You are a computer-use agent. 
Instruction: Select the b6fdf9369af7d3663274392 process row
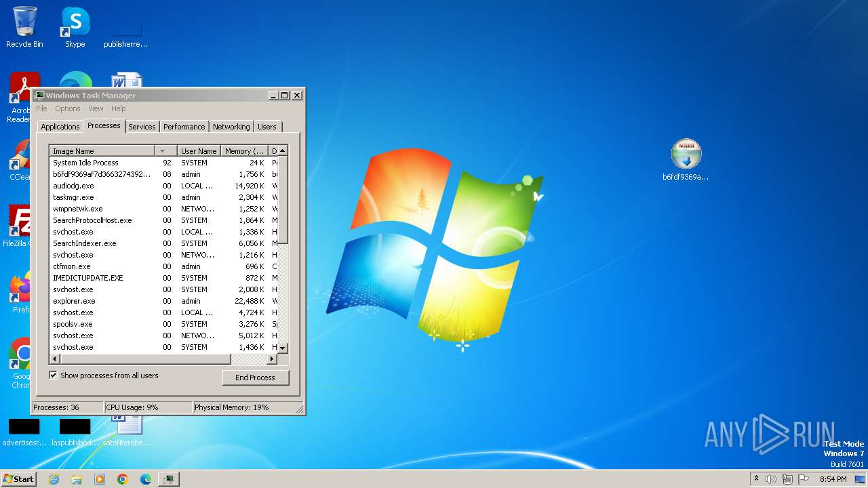163,174
